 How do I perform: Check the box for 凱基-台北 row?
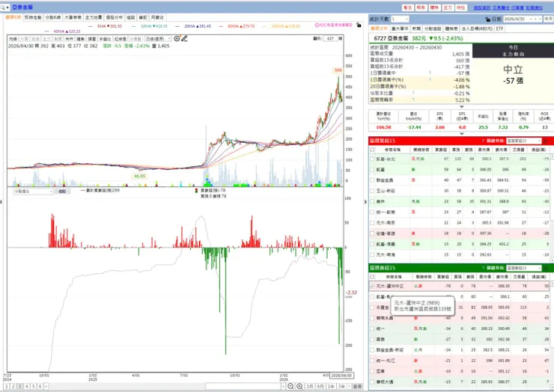(372, 159)
